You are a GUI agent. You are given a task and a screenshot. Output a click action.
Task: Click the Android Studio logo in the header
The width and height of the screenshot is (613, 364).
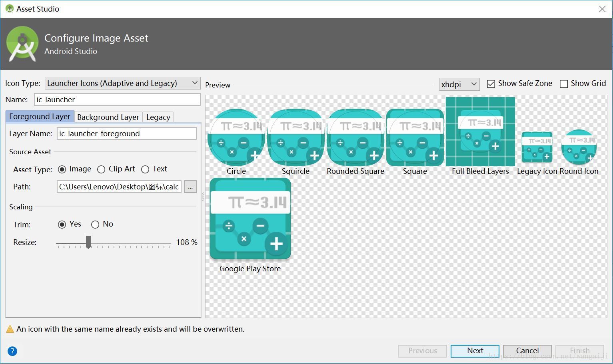click(x=22, y=44)
